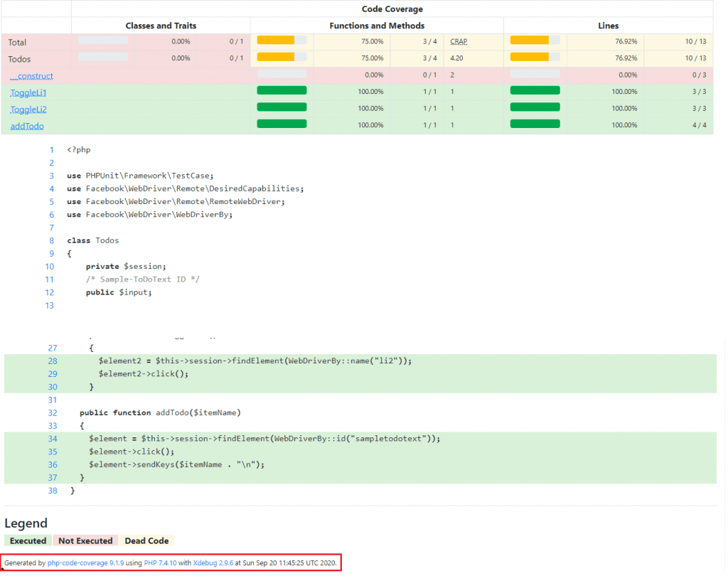Click line number 34 in addTodo
The height and width of the screenshot is (581, 728).
53,439
